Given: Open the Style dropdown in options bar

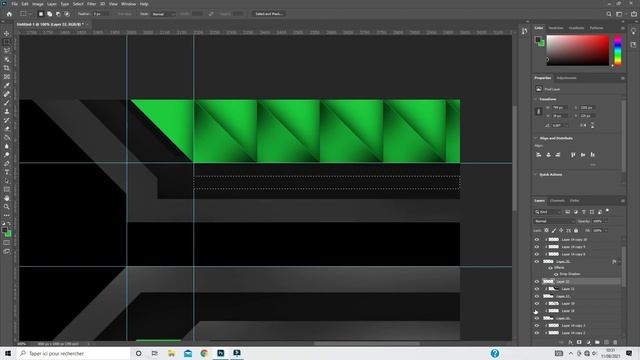Looking at the screenshot, I should [x=163, y=14].
